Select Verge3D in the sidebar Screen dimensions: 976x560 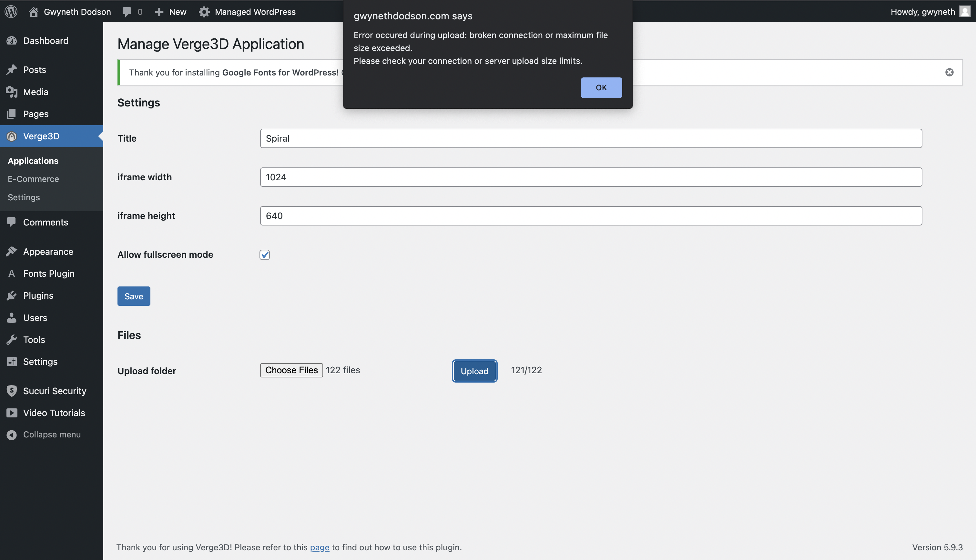[x=52, y=136]
